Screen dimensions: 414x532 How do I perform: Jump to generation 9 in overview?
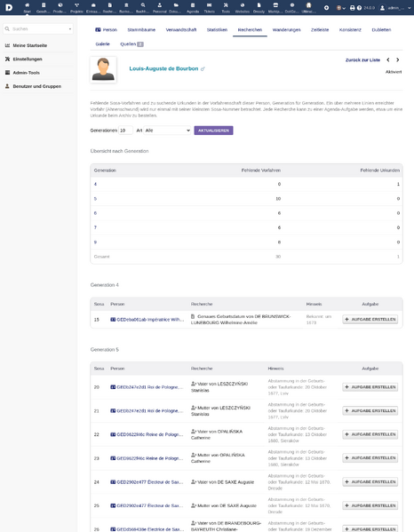pos(95,242)
